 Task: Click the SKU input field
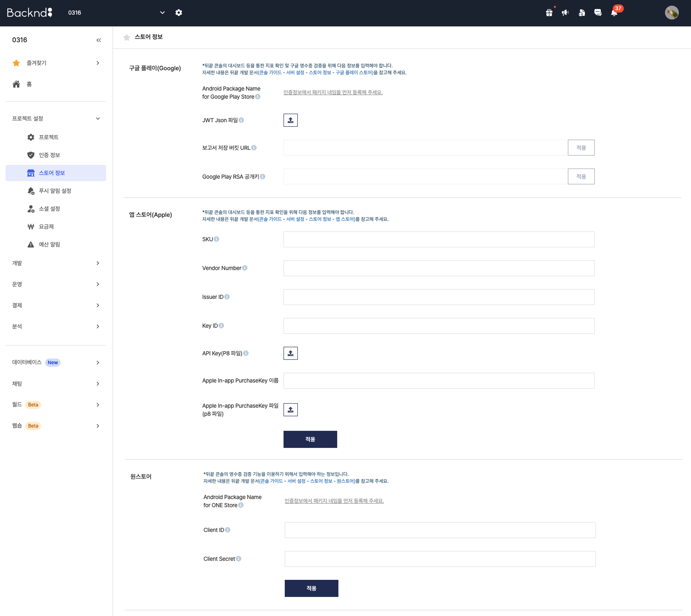[x=439, y=240]
